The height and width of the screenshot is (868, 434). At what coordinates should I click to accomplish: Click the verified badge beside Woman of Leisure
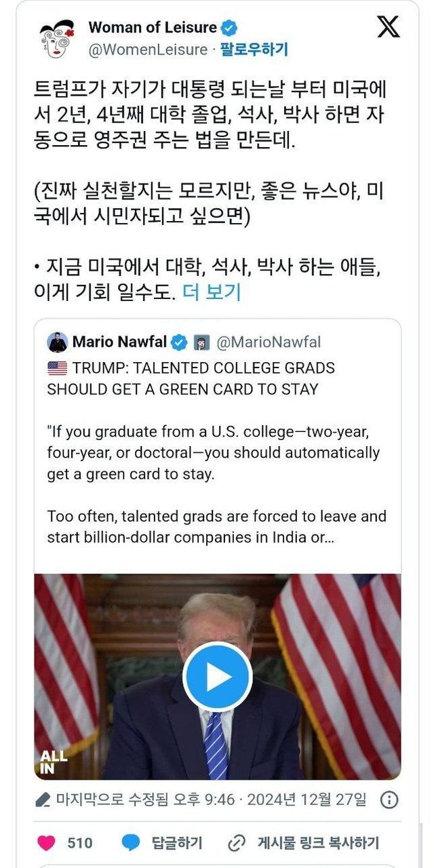pyautogui.click(x=230, y=28)
